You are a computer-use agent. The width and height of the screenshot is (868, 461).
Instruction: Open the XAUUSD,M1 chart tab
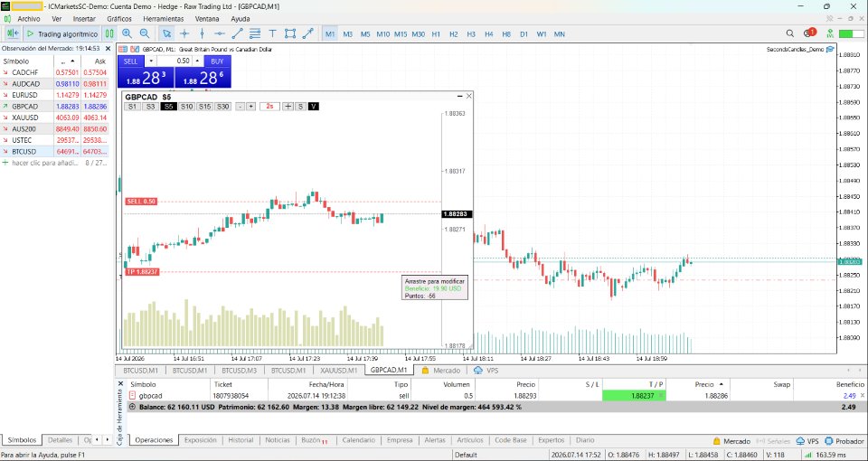click(340, 371)
